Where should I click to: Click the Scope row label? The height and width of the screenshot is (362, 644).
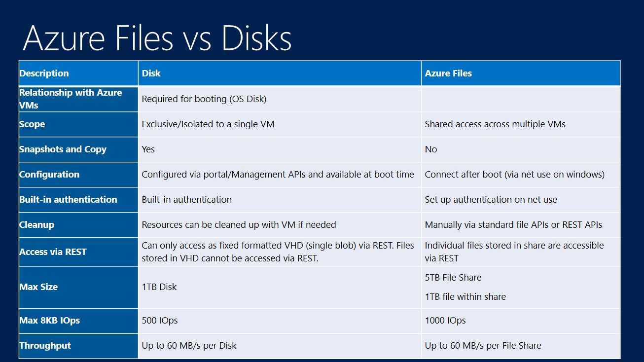(x=32, y=124)
